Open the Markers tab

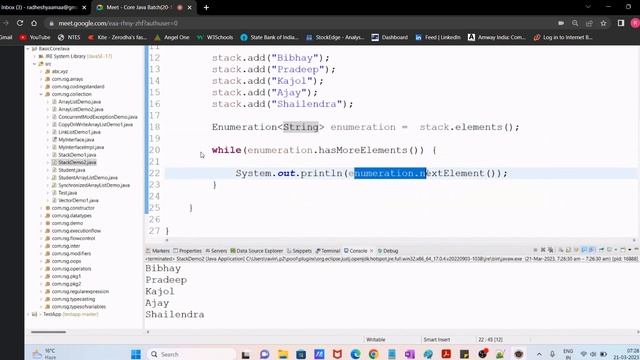(x=158, y=251)
